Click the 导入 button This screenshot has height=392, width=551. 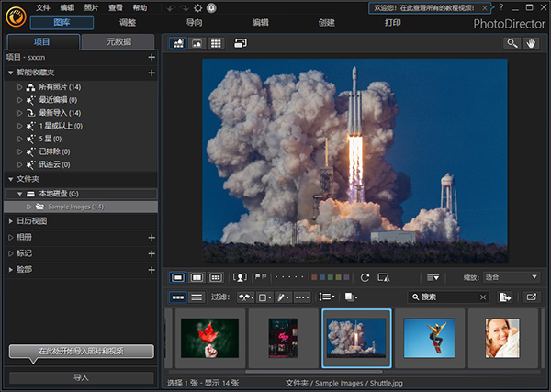pyautogui.click(x=81, y=377)
